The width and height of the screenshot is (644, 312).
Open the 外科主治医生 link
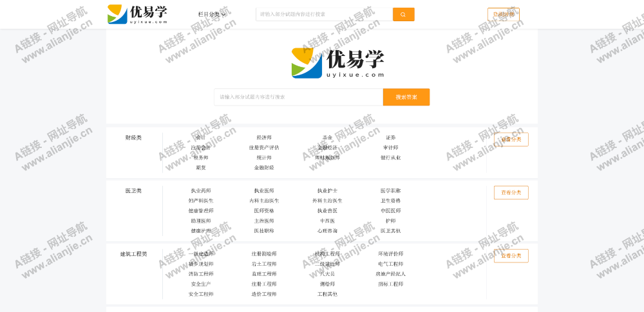click(327, 201)
